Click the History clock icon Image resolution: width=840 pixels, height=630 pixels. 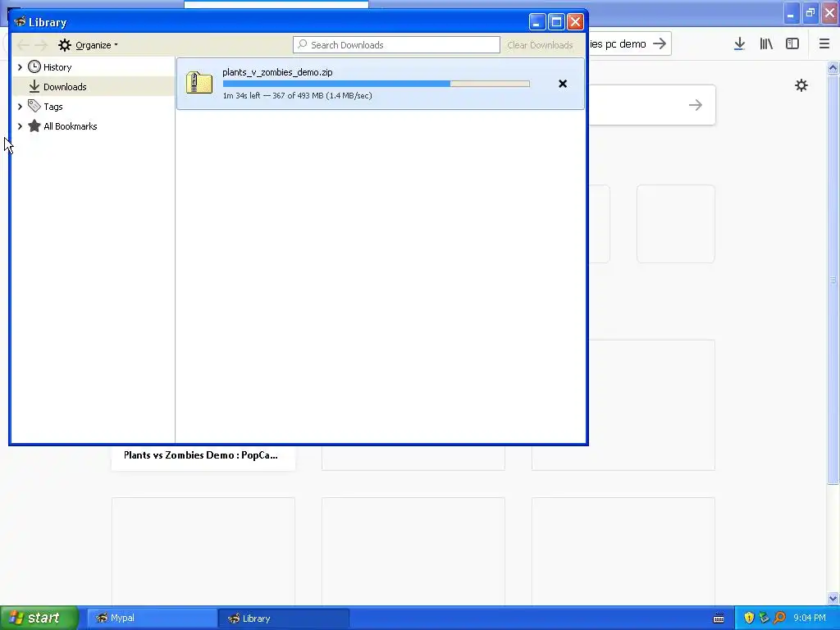pos(34,66)
